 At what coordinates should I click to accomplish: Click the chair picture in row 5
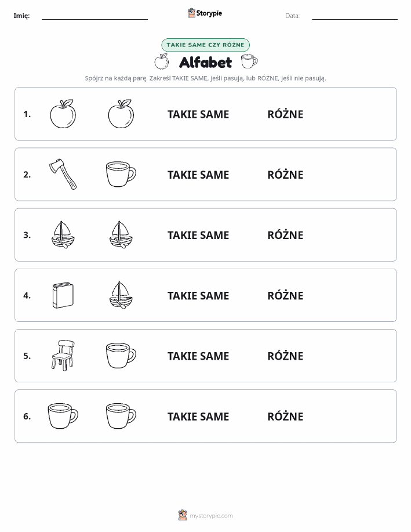(x=63, y=355)
